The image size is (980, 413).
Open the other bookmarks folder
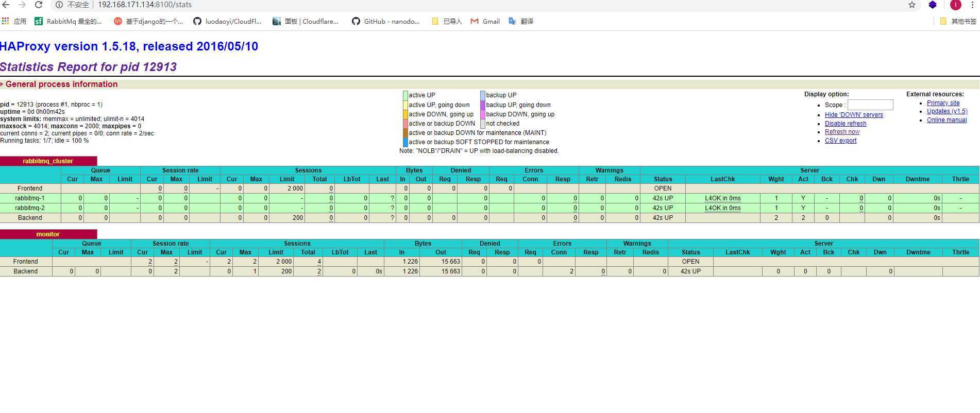(958, 21)
